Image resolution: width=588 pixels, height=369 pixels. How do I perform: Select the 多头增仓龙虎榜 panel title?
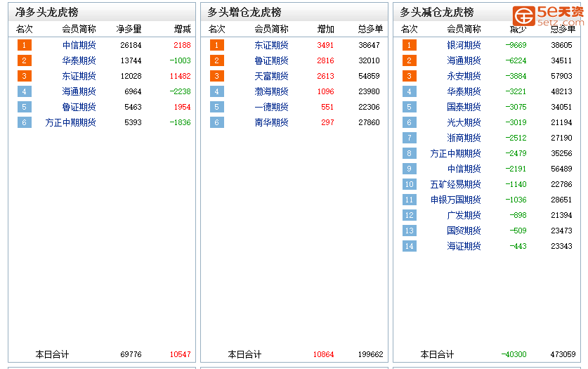tap(244, 12)
